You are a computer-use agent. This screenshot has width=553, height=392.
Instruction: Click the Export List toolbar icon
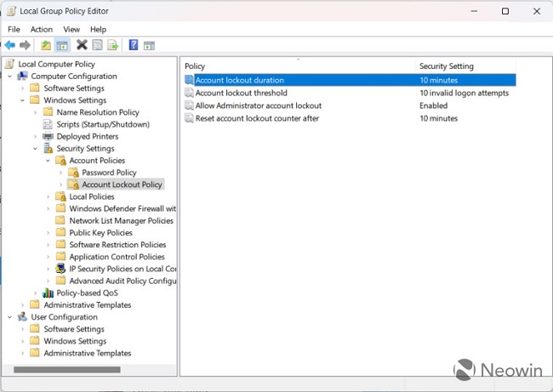pos(113,45)
